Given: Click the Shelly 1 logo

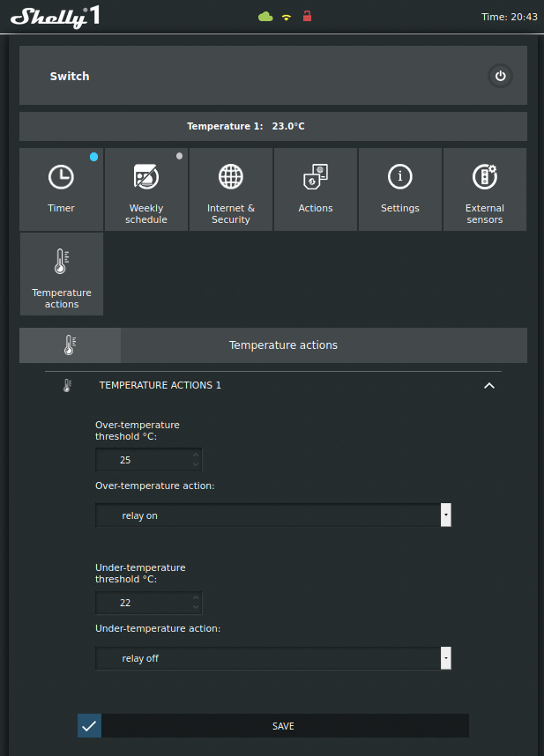Looking at the screenshot, I should pos(54,16).
